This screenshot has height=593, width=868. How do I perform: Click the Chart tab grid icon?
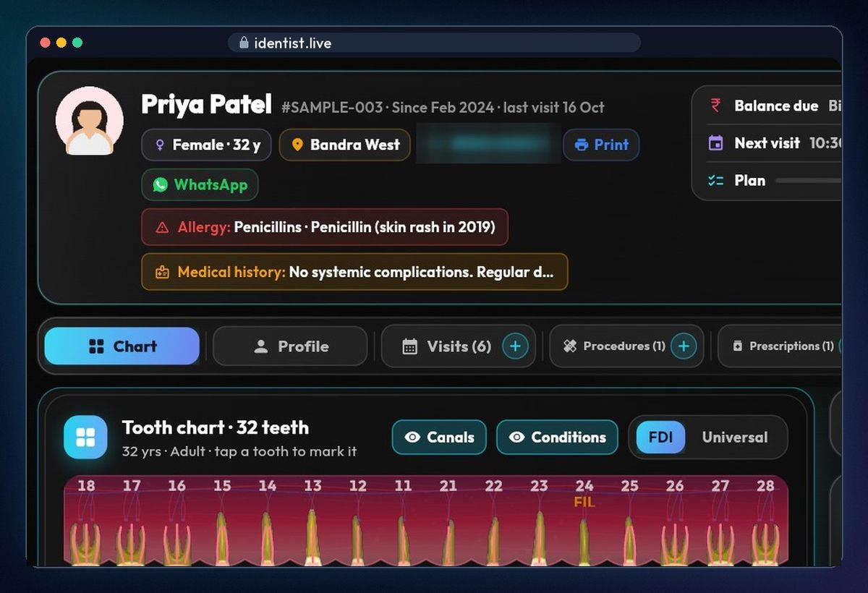click(x=97, y=346)
